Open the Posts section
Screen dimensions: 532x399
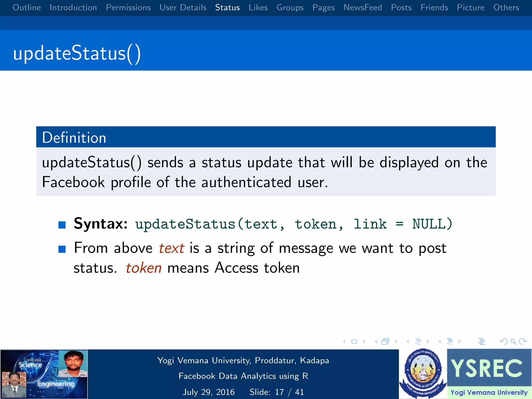click(401, 8)
